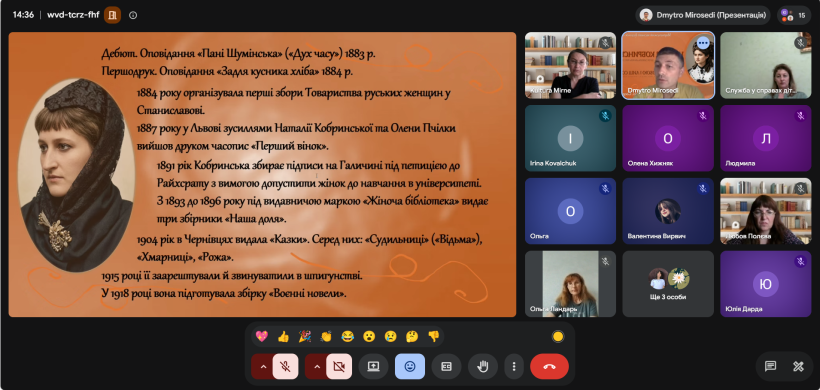Click the Dmytro Mirosedi presentation chip
Screen dimensions: 820x390
[x=703, y=15]
